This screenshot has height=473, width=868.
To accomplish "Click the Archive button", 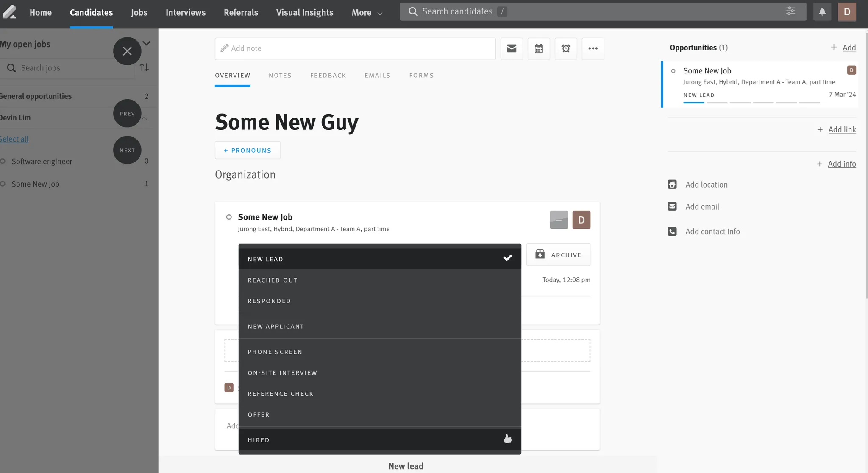I will pyautogui.click(x=558, y=255).
